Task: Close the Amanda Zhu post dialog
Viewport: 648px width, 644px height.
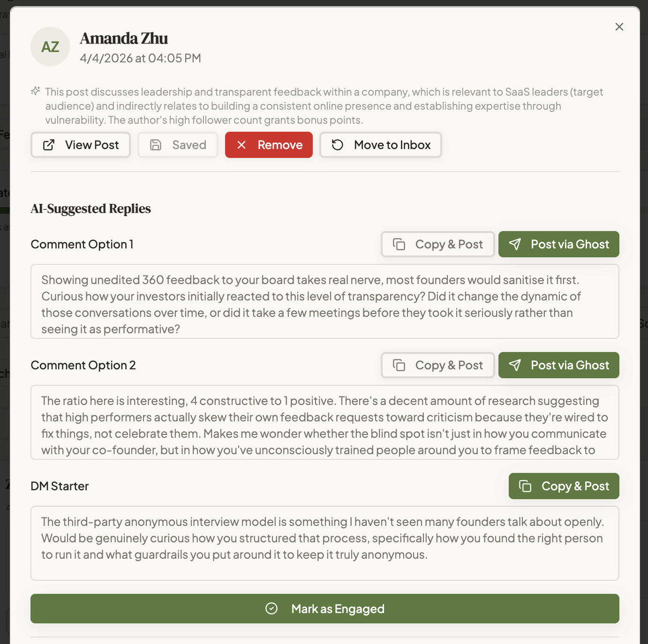Action: (619, 27)
